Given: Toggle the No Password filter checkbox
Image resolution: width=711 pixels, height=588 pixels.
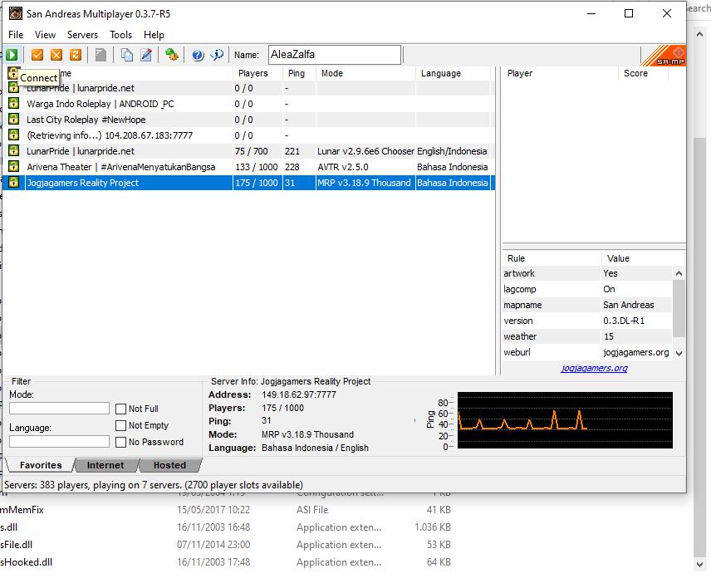Looking at the screenshot, I should (120, 442).
